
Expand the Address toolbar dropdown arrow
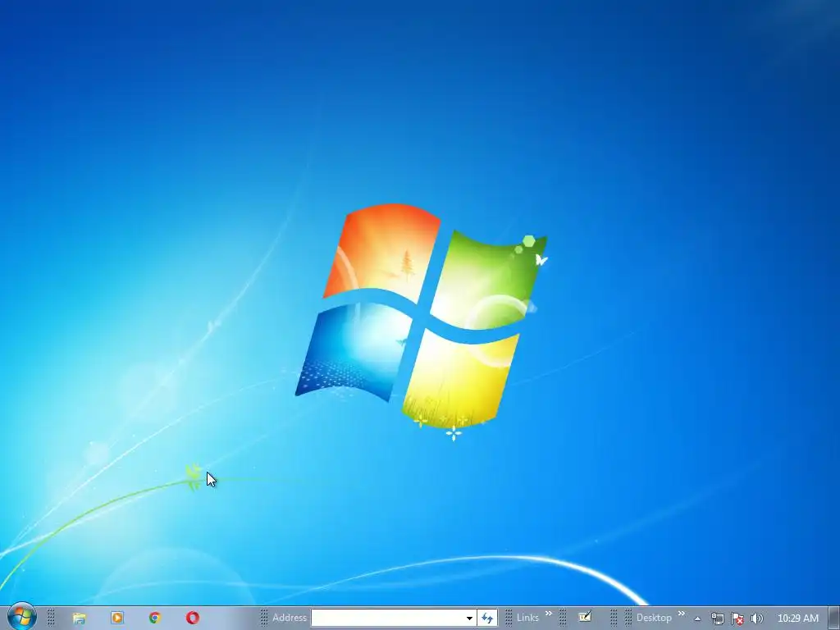tap(470, 618)
